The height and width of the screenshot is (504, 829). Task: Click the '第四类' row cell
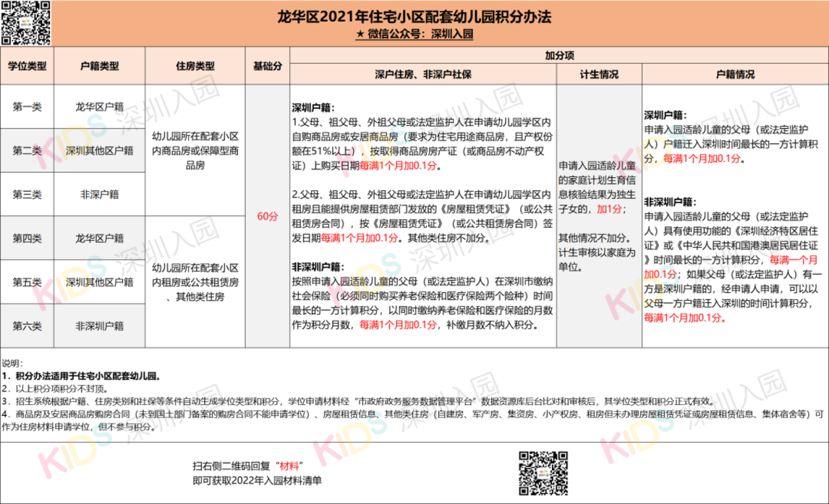coord(27,239)
